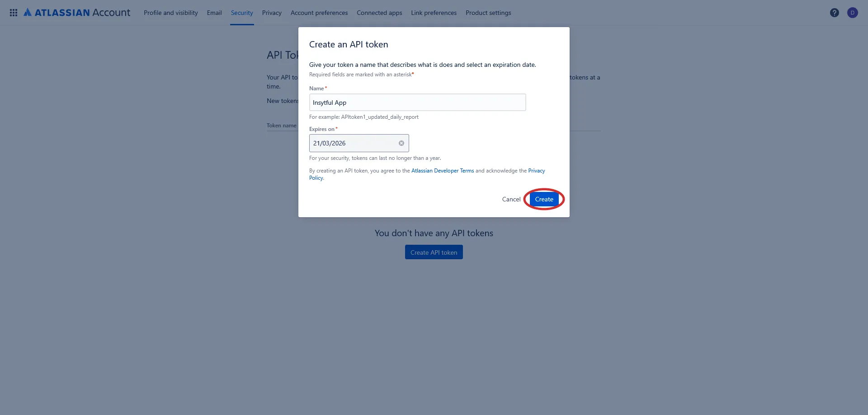Click into the token Name field
868x415 pixels.
click(417, 103)
